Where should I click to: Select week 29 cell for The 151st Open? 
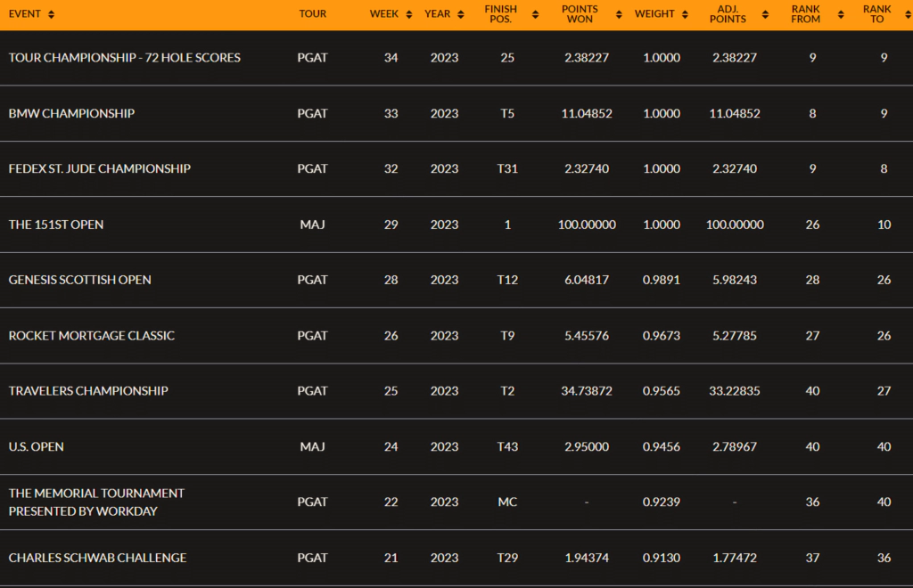click(391, 225)
